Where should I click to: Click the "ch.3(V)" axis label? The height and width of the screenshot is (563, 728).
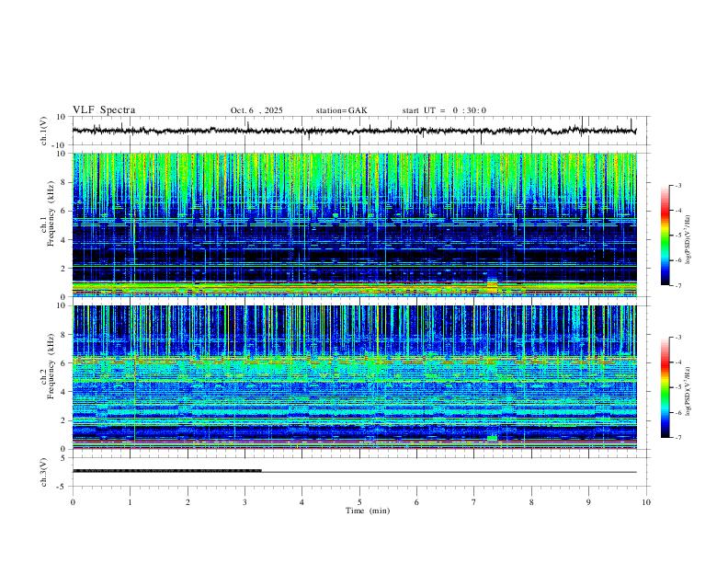[x=44, y=473]
